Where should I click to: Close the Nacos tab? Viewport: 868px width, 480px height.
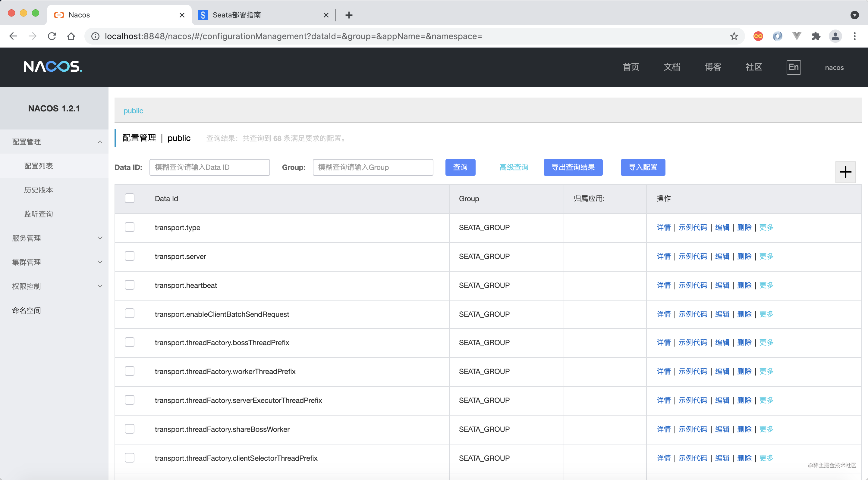[x=182, y=15]
